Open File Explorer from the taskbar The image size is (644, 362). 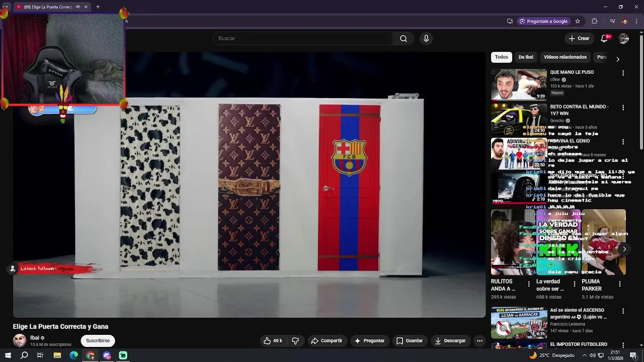pos(57,355)
